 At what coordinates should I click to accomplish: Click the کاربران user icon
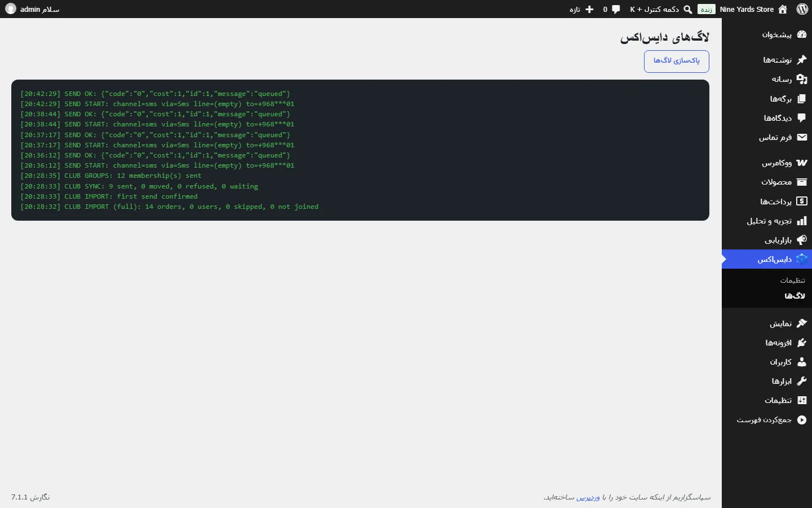(802, 362)
